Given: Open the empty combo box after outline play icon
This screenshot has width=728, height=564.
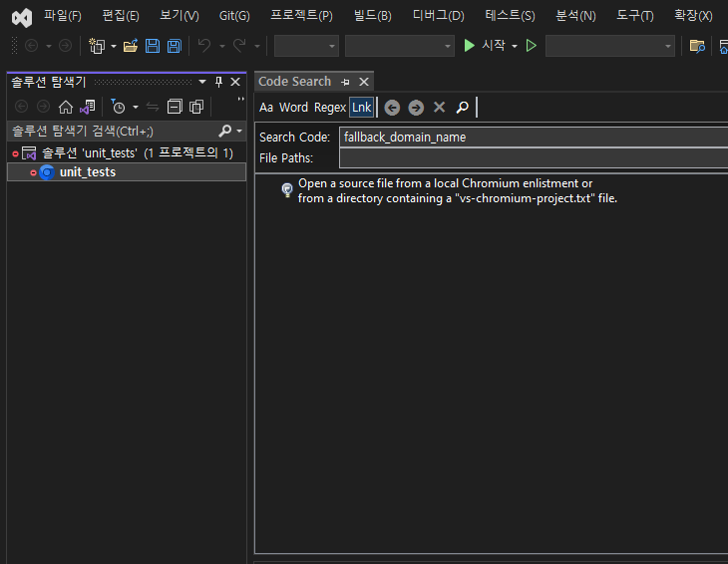Looking at the screenshot, I should (x=609, y=46).
